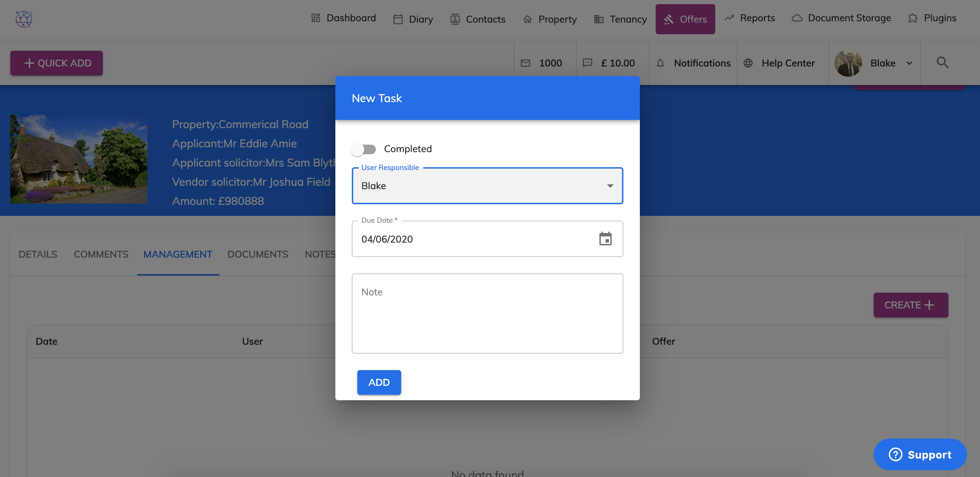Click the envelope email credits icon

[525, 63]
